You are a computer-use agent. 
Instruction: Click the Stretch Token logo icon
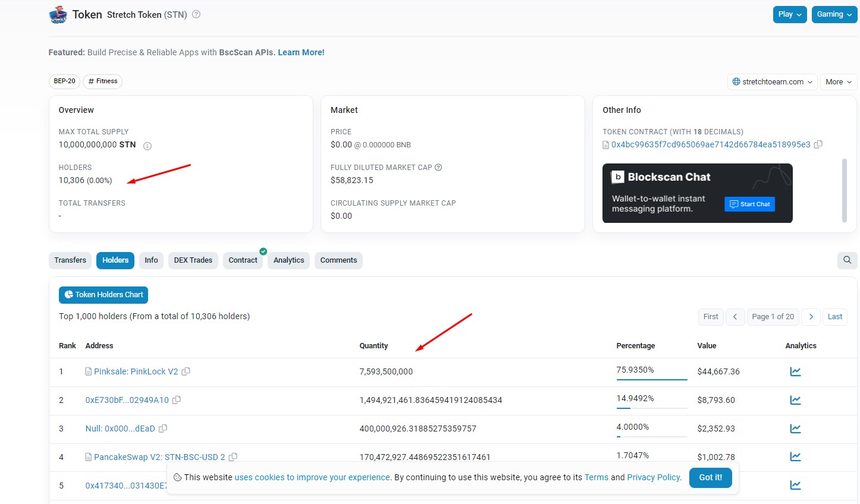click(58, 14)
